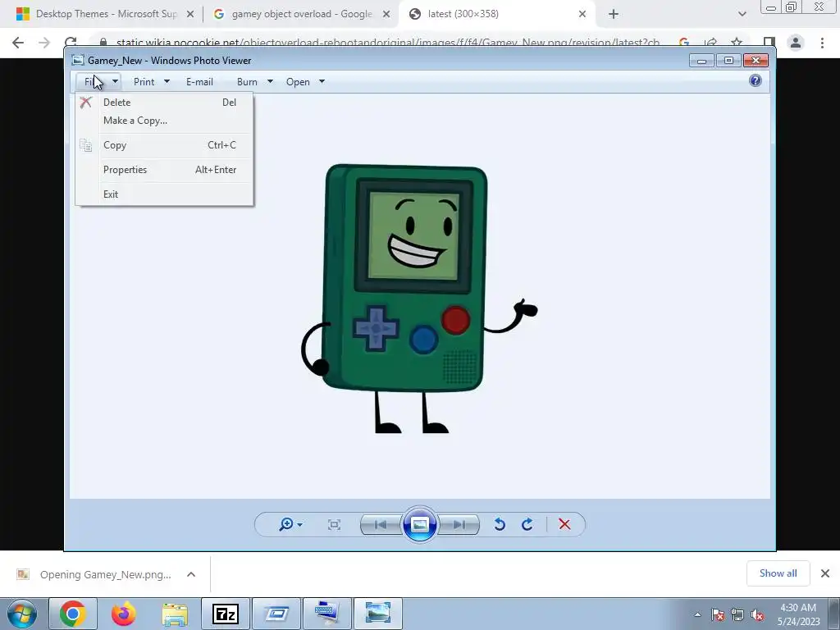Screen dimensions: 840x630
Task: Minimize the Photo Viewer window
Action: click(x=701, y=61)
